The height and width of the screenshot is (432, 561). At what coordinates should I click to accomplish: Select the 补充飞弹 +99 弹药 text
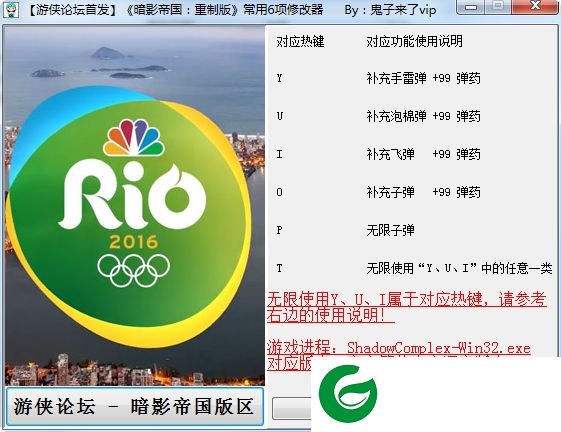click(x=423, y=154)
